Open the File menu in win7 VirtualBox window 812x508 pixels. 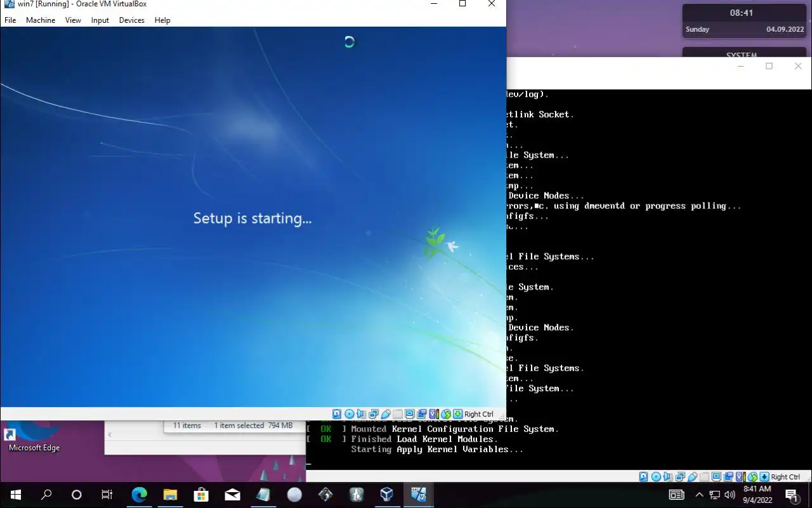10,20
